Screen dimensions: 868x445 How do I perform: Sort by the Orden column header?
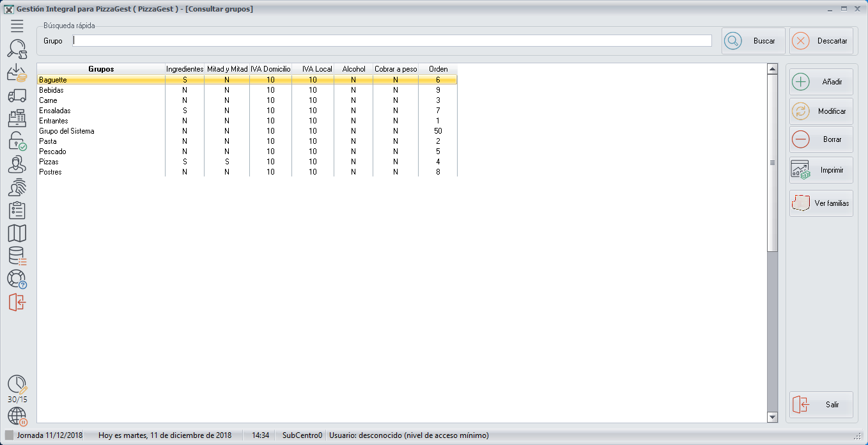(x=438, y=69)
